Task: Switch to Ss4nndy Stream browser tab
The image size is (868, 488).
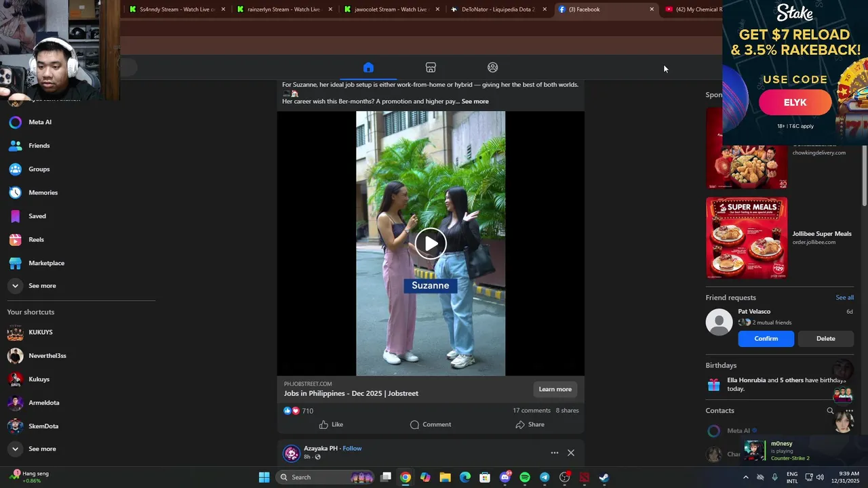Action: [178, 9]
